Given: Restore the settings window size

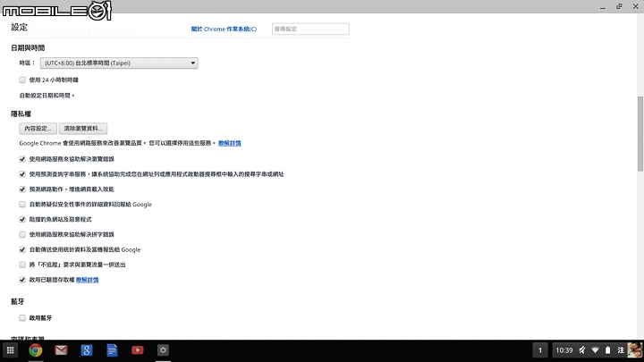Looking at the screenshot, I should tap(619, 6).
